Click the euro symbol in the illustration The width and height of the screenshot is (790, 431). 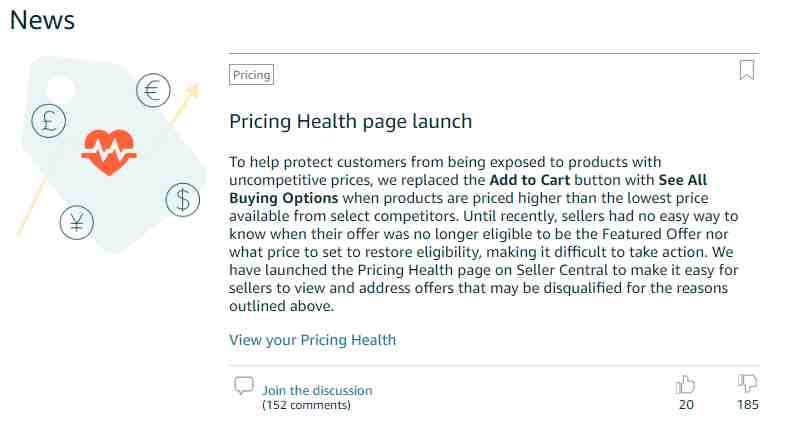click(x=153, y=91)
